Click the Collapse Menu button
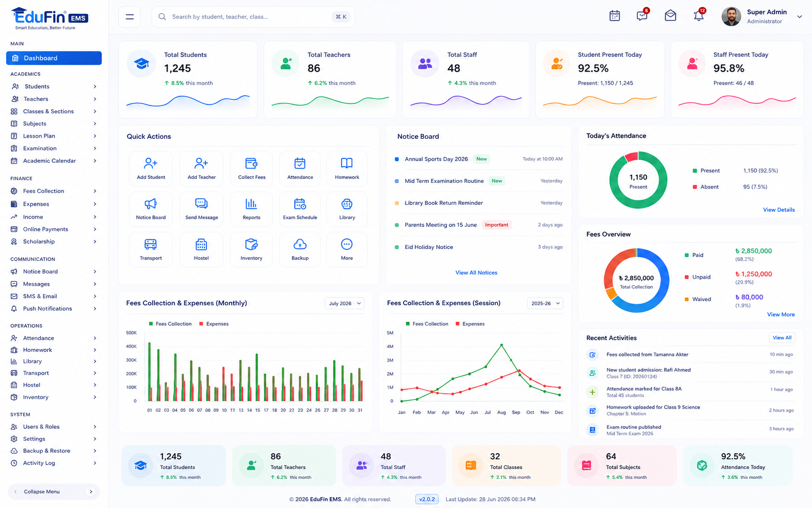 click(x=54, y=492)
